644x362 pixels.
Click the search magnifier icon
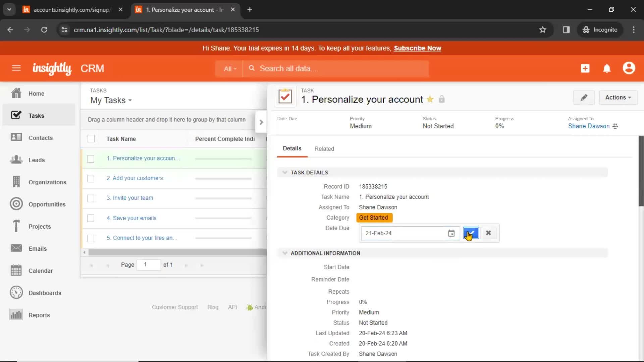pos(252,68)
